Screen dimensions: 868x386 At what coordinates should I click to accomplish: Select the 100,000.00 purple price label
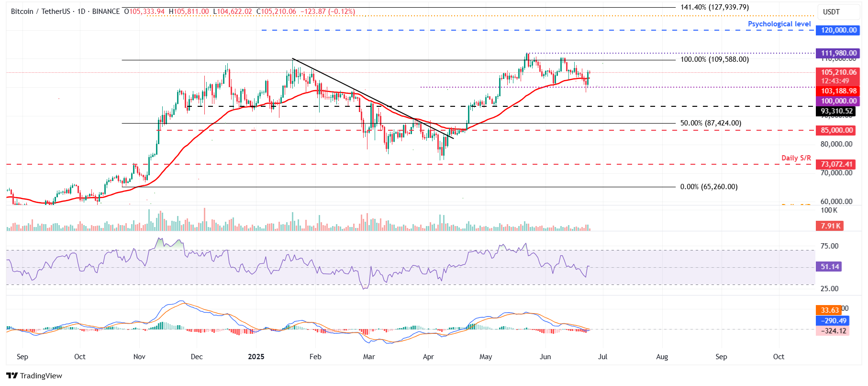coord(838,101)
